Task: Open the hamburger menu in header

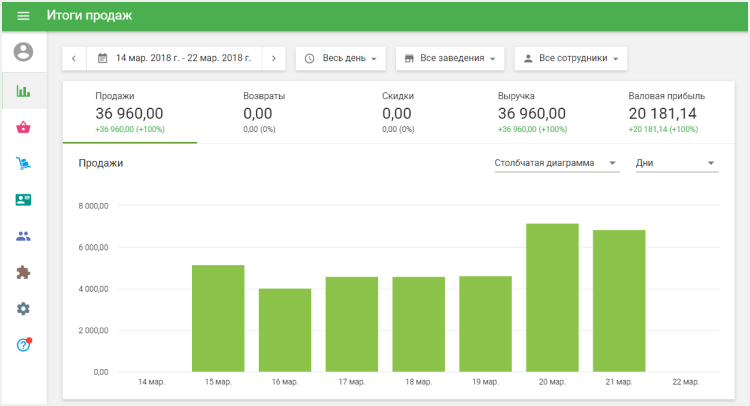Action: (x=23, y=16)
